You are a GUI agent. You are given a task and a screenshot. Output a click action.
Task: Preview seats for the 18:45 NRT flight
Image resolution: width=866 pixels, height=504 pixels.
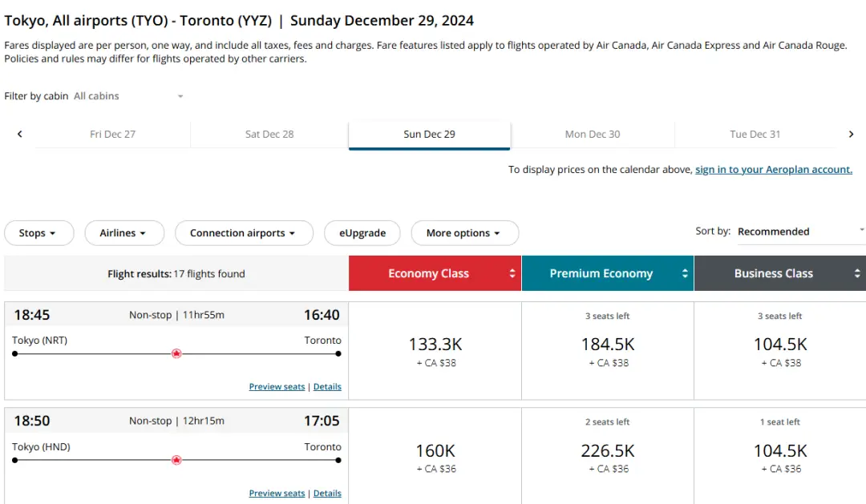pos(277,387)
